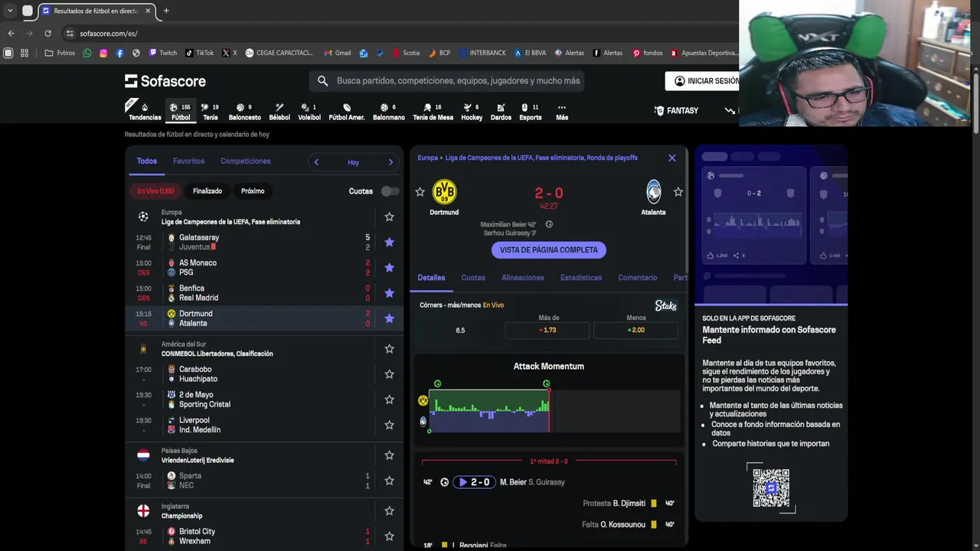
Task: Toggle favorite star for AS Monaco vs PSG
Action: click(x=389, y=268)
